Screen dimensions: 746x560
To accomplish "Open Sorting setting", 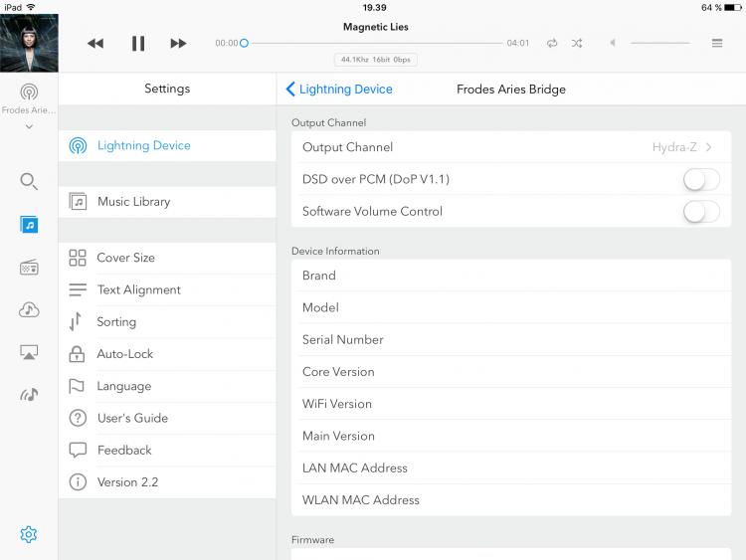I will click(167, 322).
